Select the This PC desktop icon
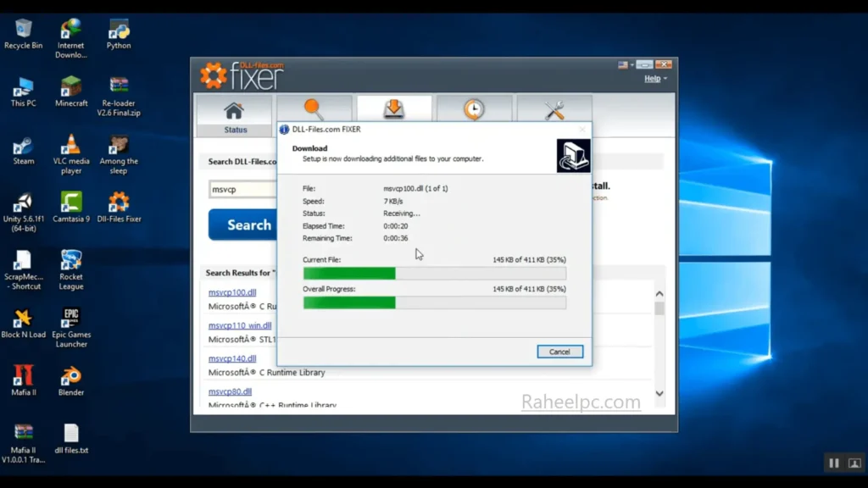868x488 pixels. click(23, 91)
